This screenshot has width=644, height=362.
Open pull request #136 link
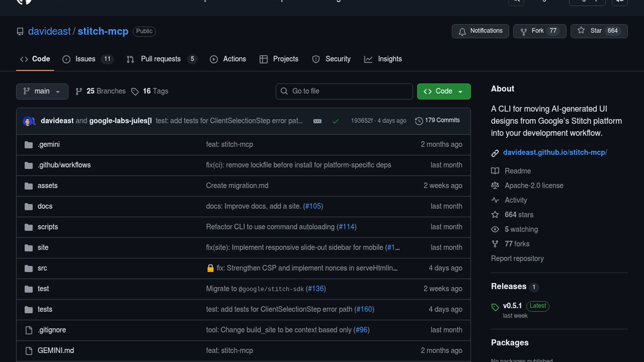316,289
